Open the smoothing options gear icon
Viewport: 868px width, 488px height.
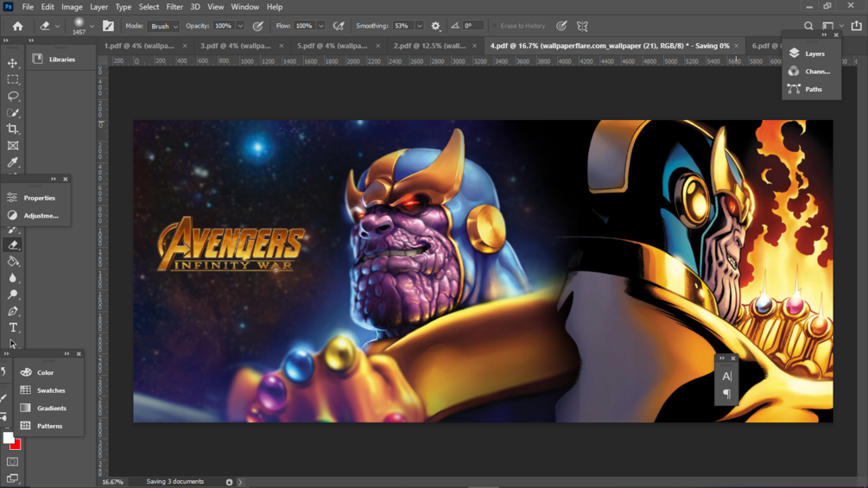(x=435, y=26)
